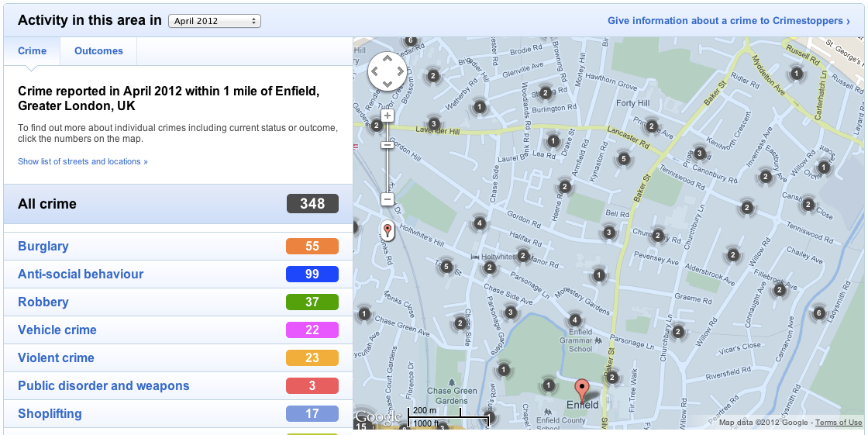Click the zoom slider handle on map
Image resolution: width=868 pixels, height=435 pixels.
point(387,145)
